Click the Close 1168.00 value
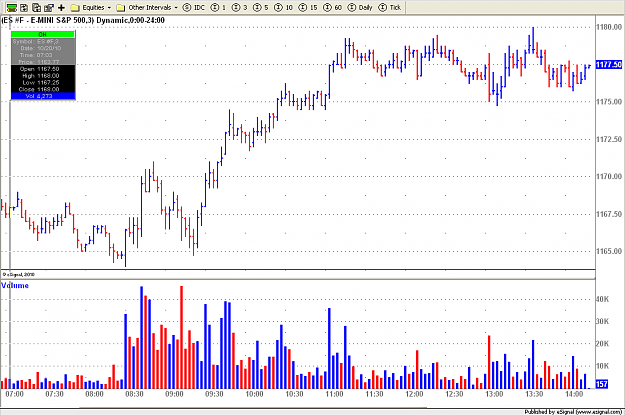Image resolution: width=625 pixels, height=416 pixels. pos(48,89)
